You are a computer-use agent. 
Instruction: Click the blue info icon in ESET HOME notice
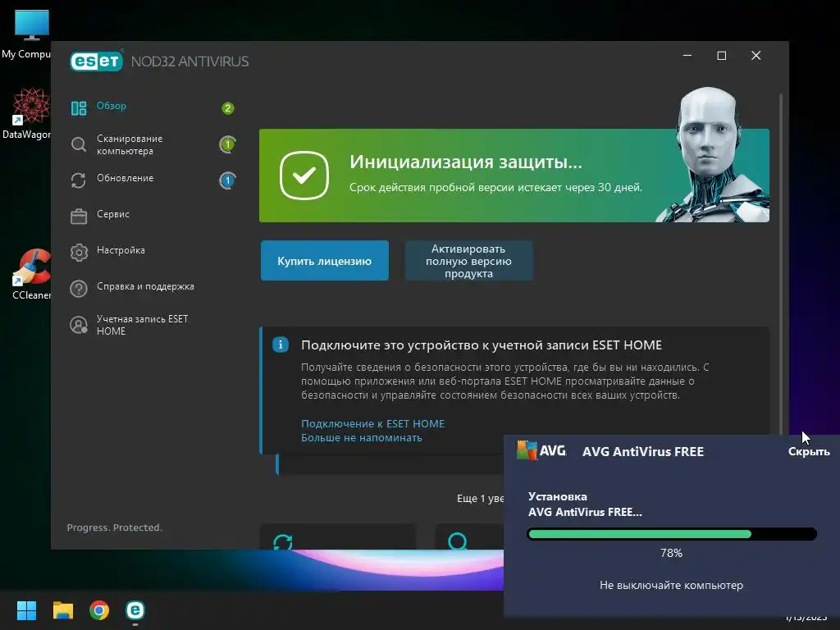[281, 345]
